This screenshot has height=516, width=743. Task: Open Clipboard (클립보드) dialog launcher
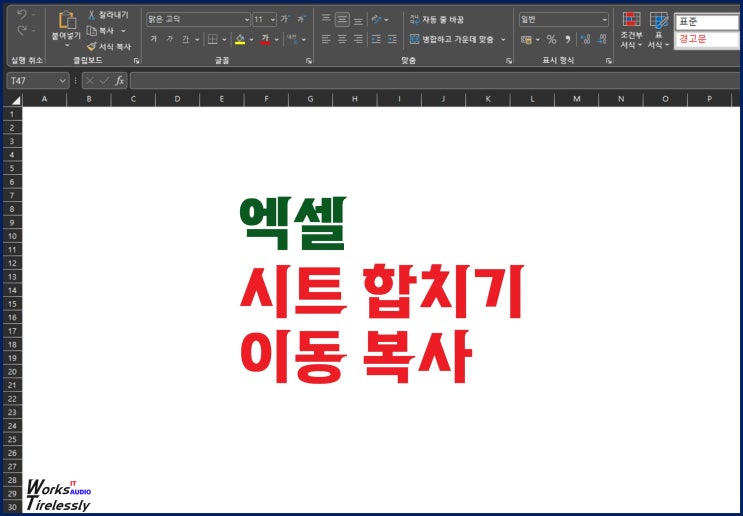[136, 61]
